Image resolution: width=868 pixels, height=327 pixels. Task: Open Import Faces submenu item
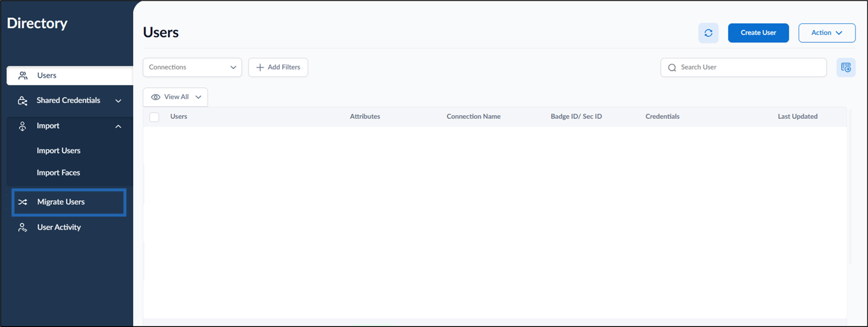(58, 173)
